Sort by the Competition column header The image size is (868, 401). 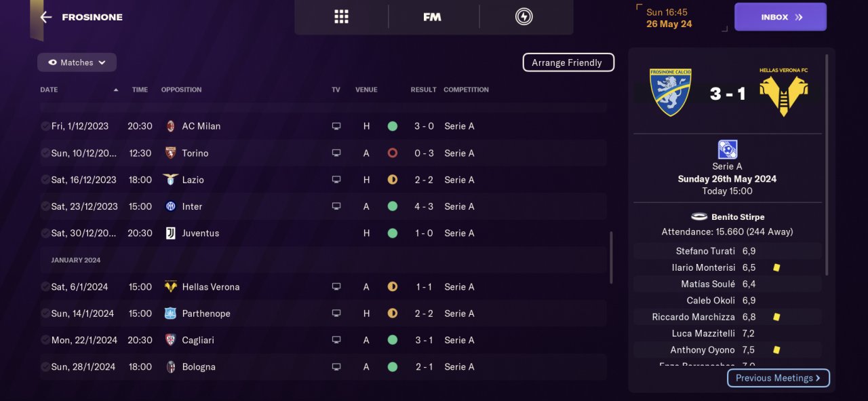point(466,90)
